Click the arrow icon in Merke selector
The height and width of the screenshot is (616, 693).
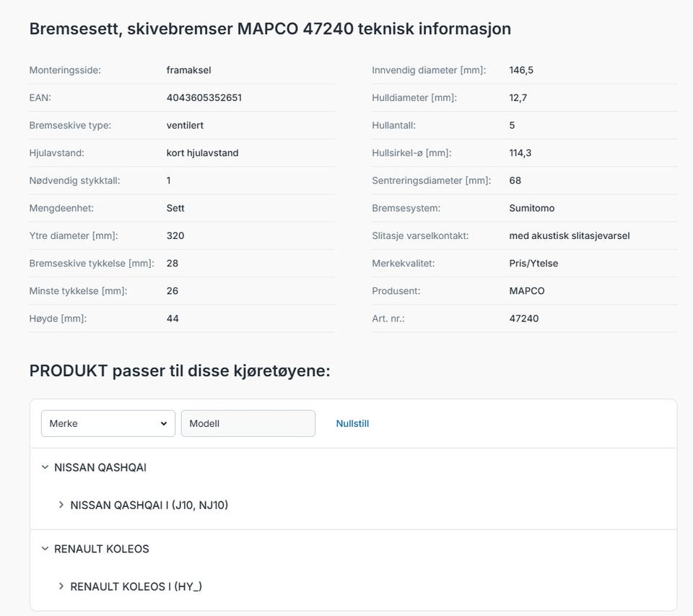[164, 424]
